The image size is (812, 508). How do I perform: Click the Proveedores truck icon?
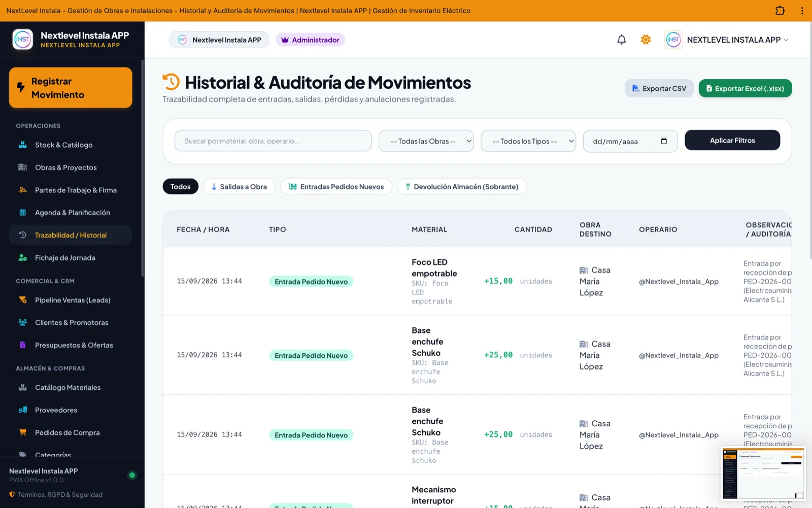click(x=23, y=410)
